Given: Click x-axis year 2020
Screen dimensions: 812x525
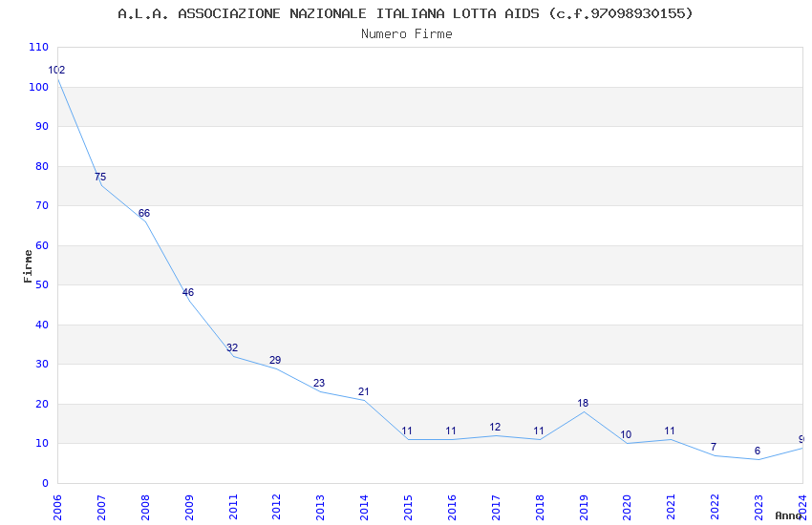Looking at the screenshot, I should click(627, 508).
